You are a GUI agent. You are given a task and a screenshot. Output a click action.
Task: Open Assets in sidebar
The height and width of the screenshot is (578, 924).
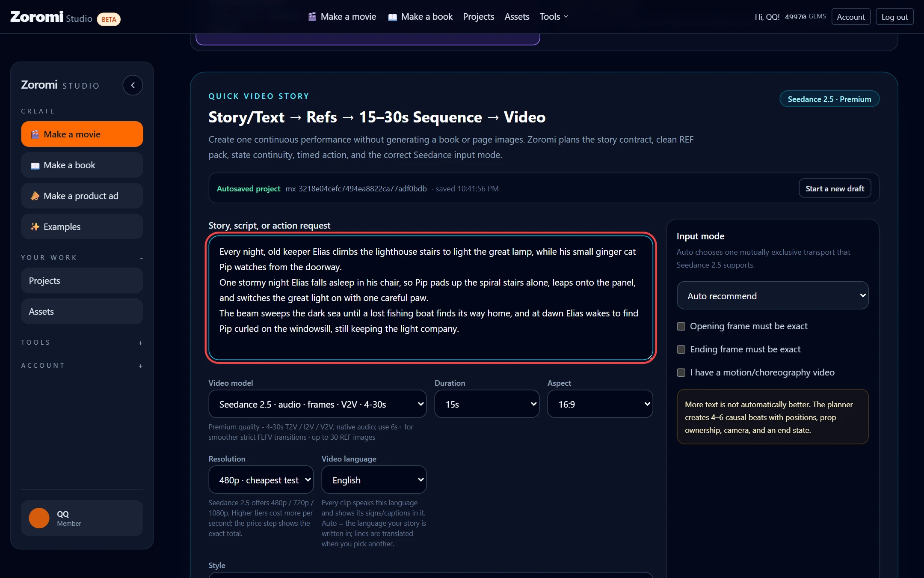point(82,311)
